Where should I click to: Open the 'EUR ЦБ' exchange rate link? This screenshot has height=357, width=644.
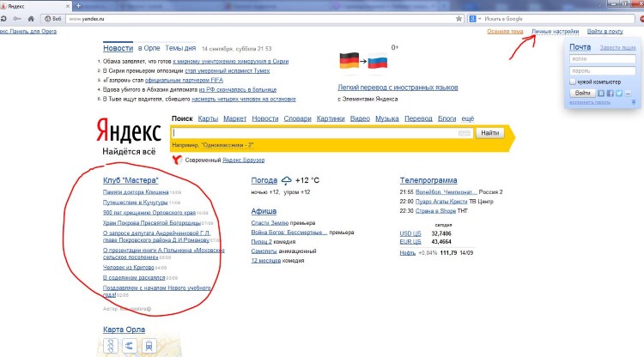pyautogui.click(x=410, y=242)
